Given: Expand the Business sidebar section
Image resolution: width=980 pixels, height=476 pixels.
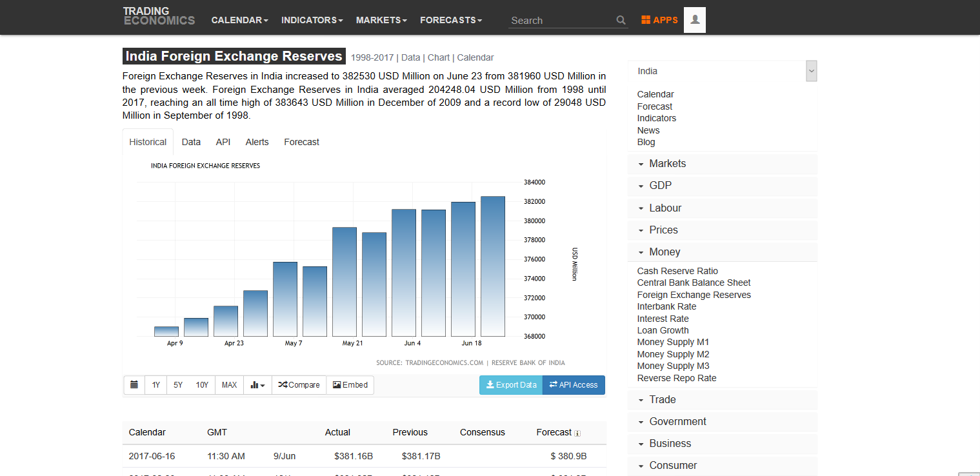Looking at the screenshot, I should click(723, 444).
